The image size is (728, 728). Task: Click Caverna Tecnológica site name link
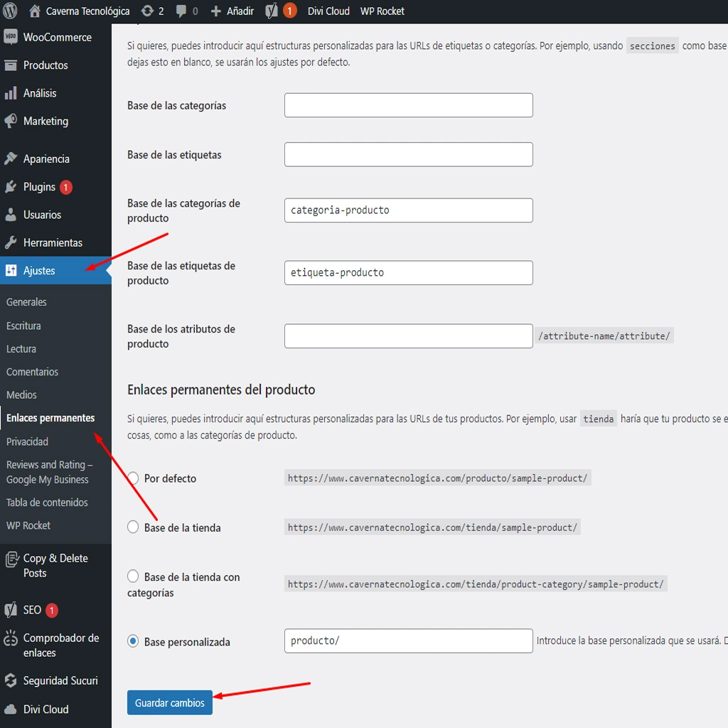87,11
